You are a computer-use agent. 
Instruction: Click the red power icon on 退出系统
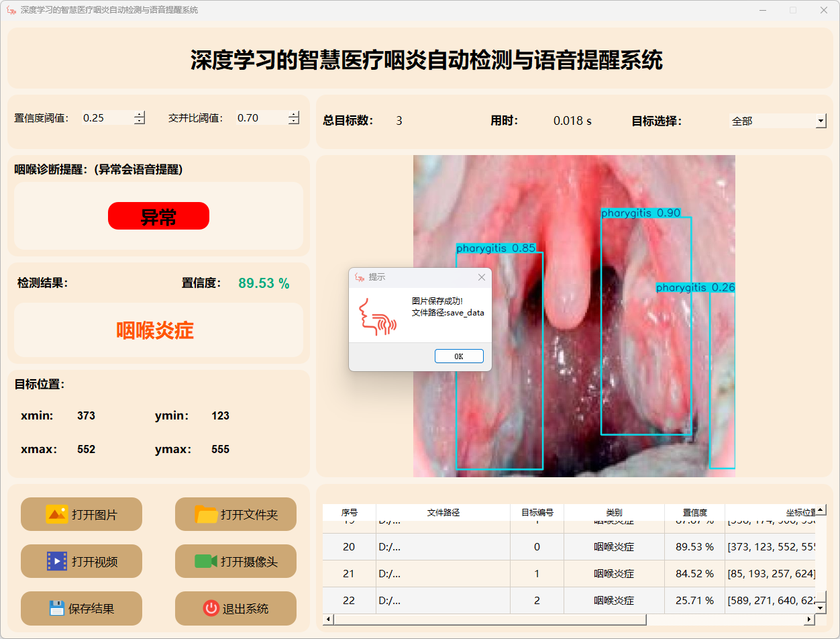211,608
